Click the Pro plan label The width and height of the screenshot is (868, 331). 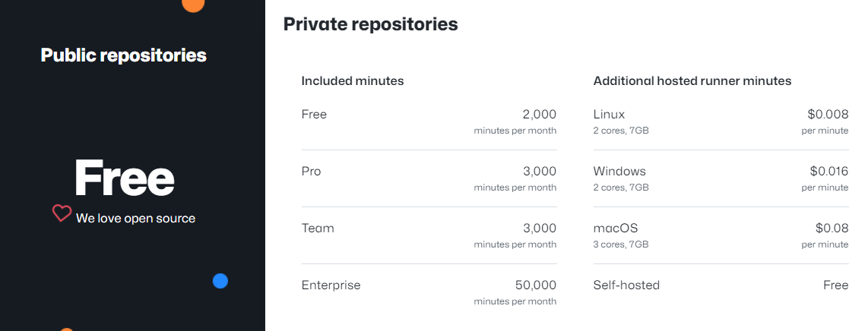(312, 172)
